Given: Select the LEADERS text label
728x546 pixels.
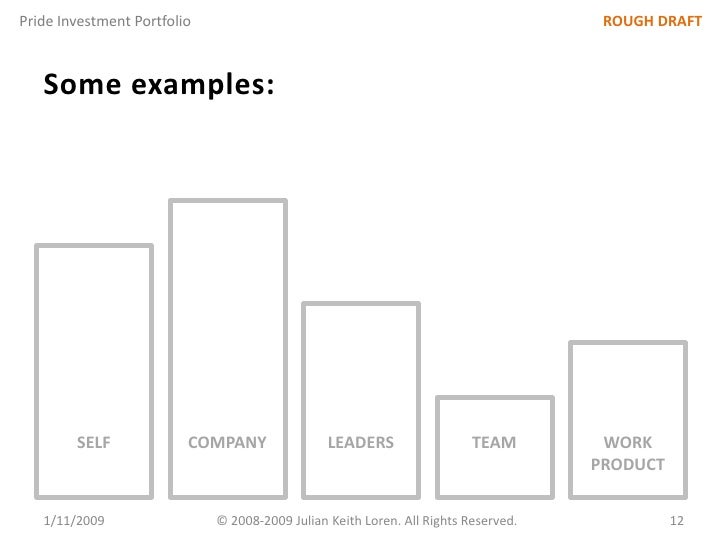Looking at the screenshot, I should coord(360,442).
